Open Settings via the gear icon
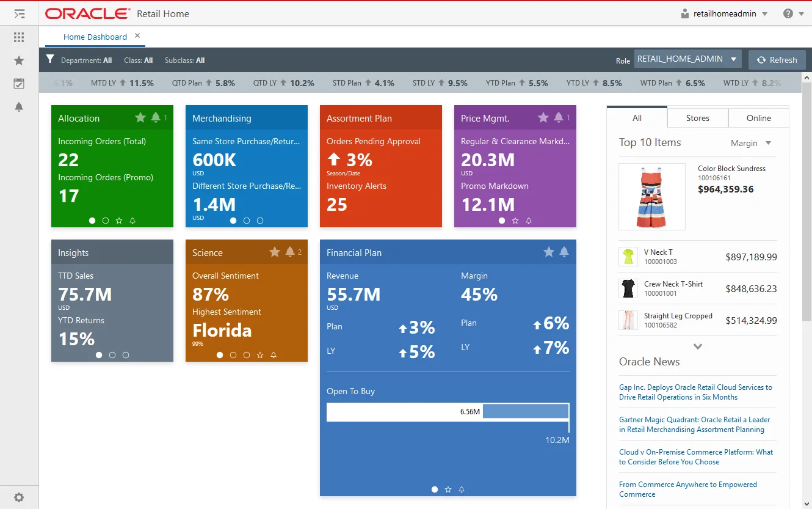 point(18,497)
